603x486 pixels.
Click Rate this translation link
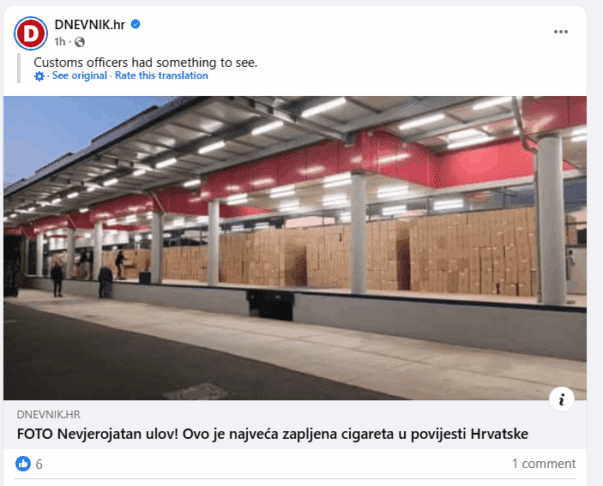(x=162, y=75)
